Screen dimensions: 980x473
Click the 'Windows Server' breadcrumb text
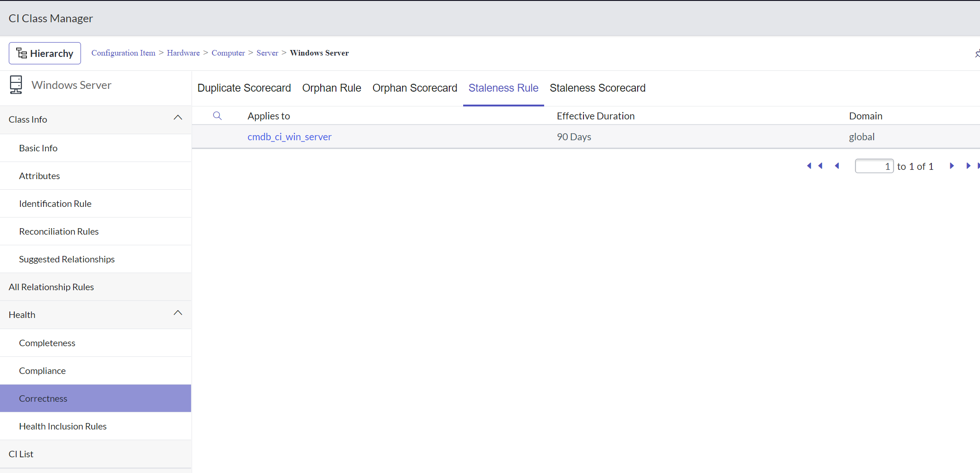[319, 53]
